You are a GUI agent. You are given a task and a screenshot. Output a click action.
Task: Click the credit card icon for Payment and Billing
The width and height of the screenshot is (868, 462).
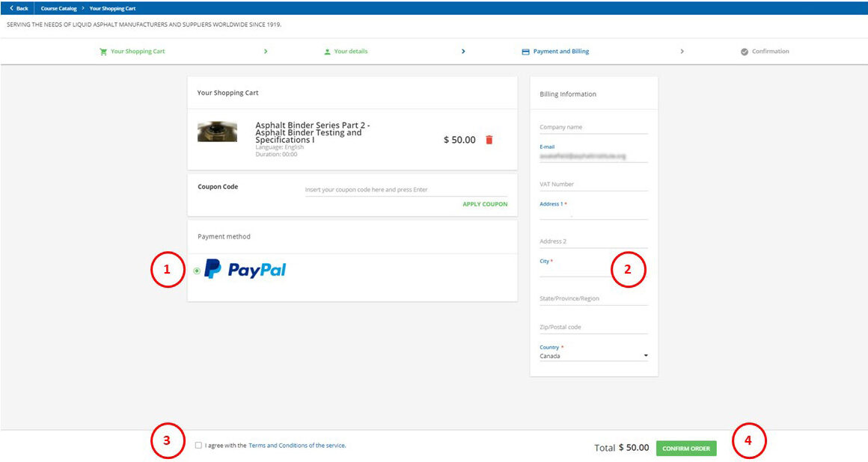click(525, 52)
